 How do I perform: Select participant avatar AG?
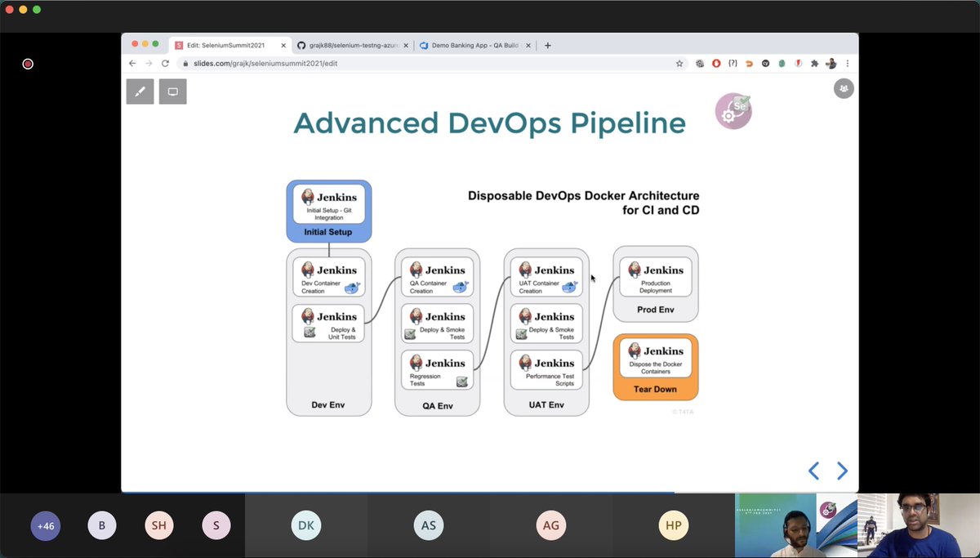[551, 526]
